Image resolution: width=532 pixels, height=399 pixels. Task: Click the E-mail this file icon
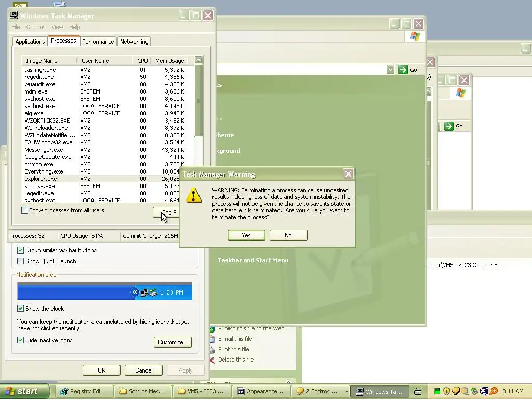pos(212,339)
